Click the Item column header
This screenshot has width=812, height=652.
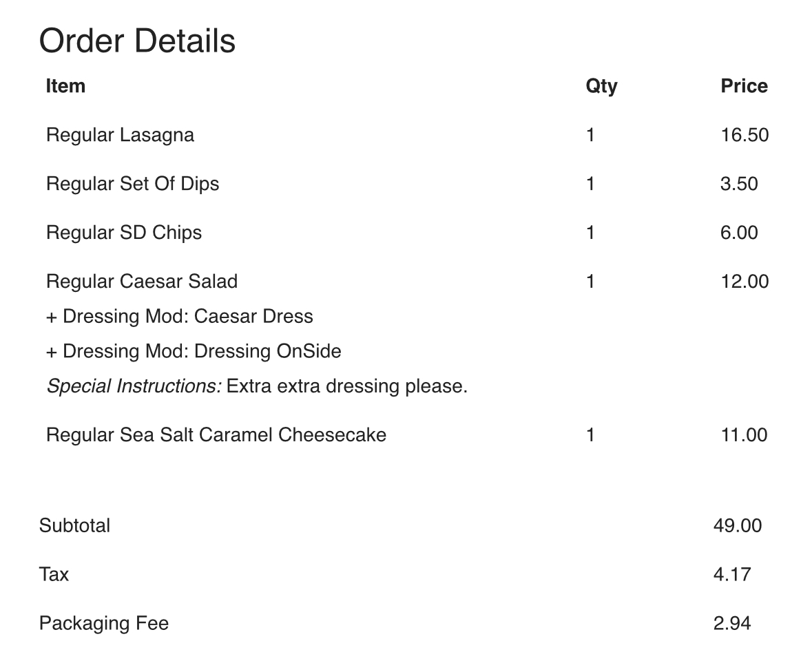pos(65,86)
